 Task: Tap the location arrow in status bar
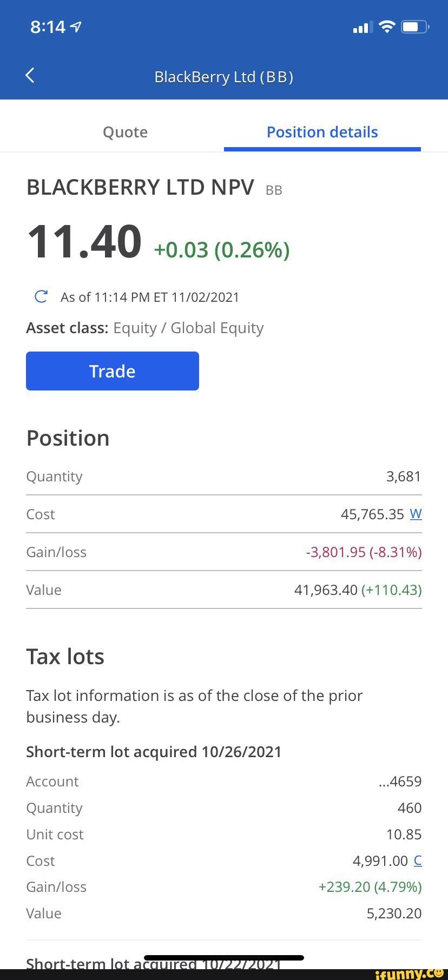(76, 27)
